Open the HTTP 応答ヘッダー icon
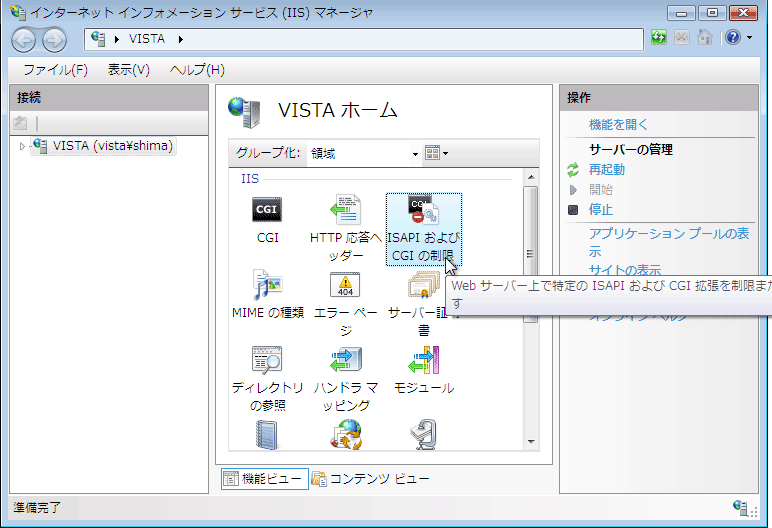The height and width of the screenshot is (528, 772). [x=345, y=212]
